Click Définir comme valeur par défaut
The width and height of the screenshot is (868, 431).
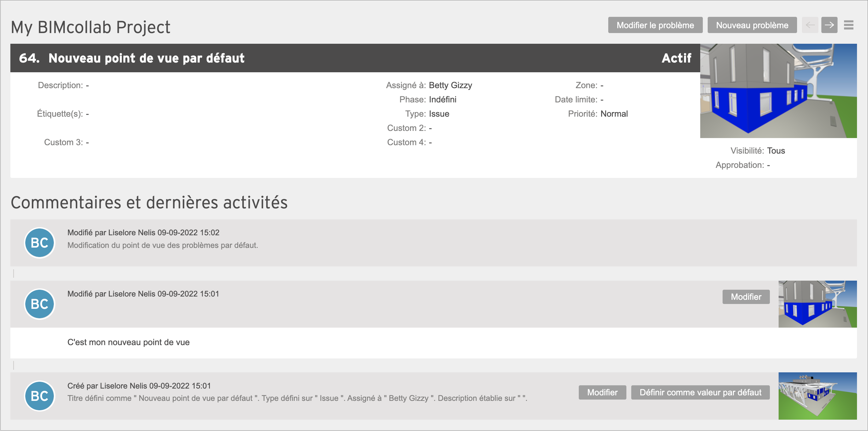pyautogui.click(x=700, y=392)
